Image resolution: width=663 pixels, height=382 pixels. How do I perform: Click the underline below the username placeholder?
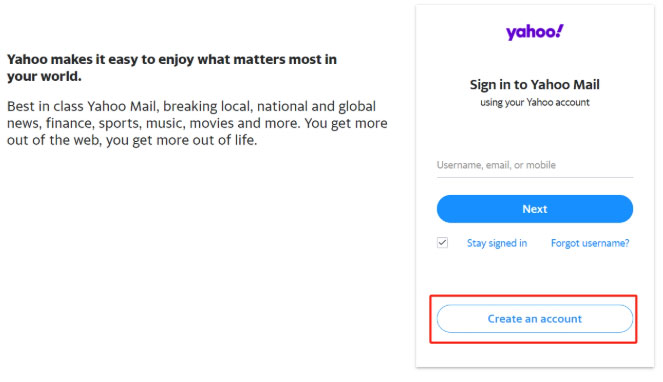(534, 177)
